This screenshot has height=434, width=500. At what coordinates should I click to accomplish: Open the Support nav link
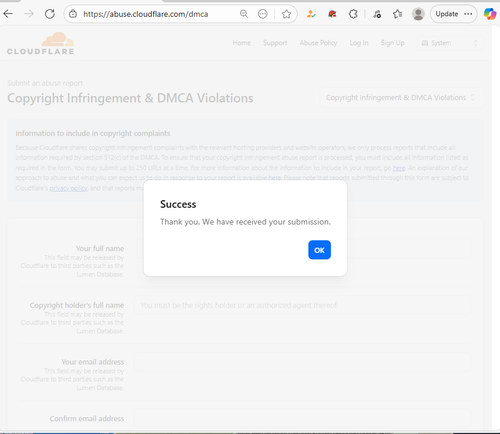[275, 43]
